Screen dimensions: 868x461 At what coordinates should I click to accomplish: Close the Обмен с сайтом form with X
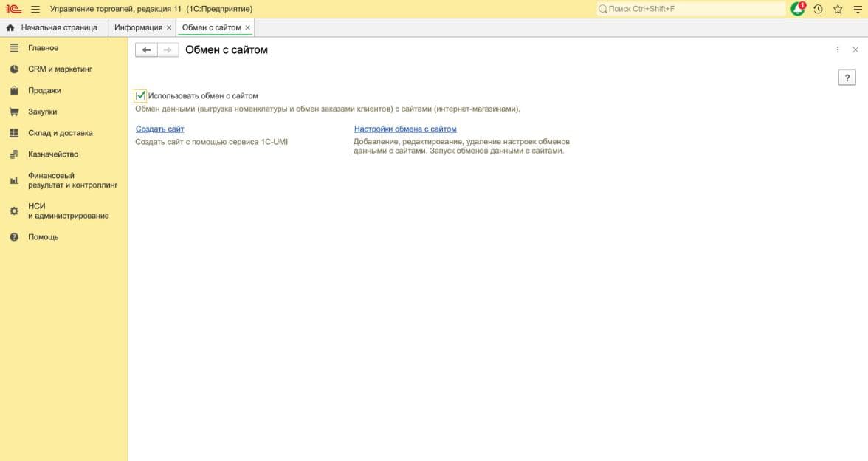855,50
